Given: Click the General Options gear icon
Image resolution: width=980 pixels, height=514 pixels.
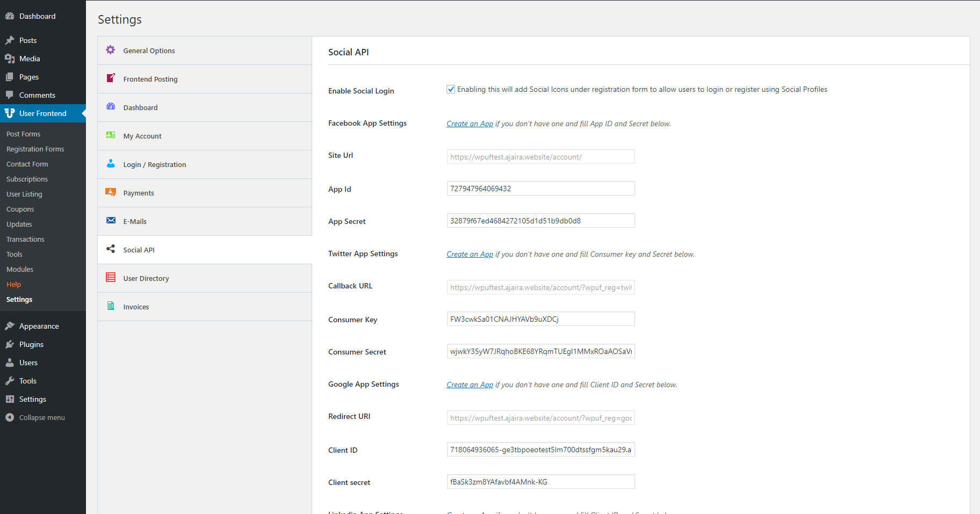Looking at the screenshot, I should click(111, 50).
